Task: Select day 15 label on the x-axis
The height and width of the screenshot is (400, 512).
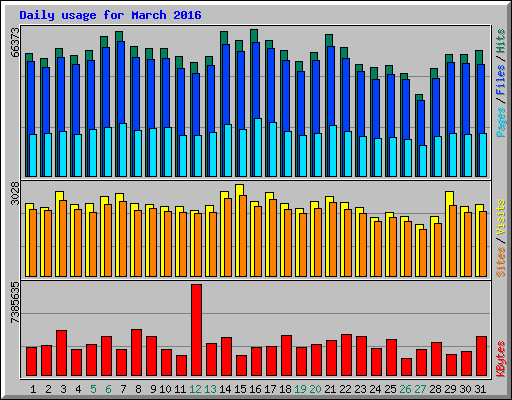Action: coord(240,389)
